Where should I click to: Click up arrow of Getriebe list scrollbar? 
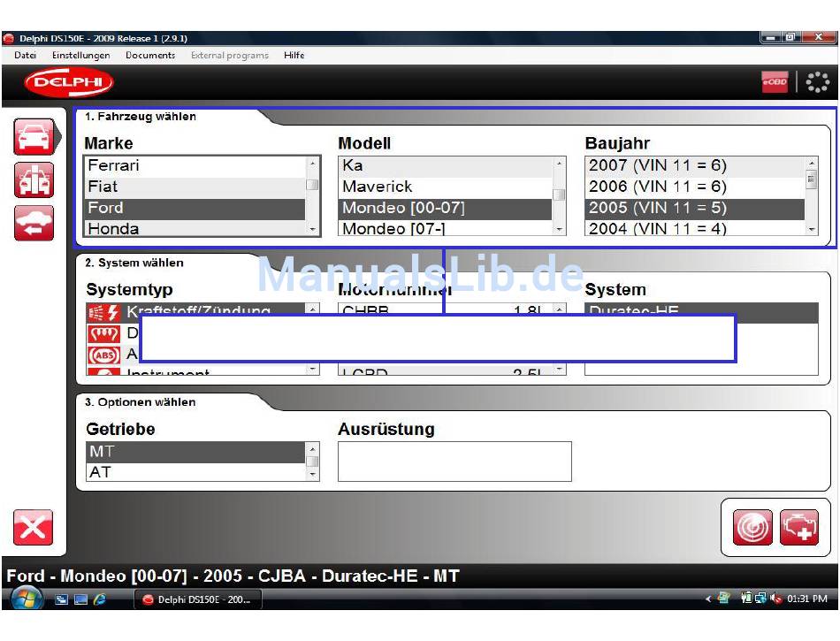tap(312, 448)
